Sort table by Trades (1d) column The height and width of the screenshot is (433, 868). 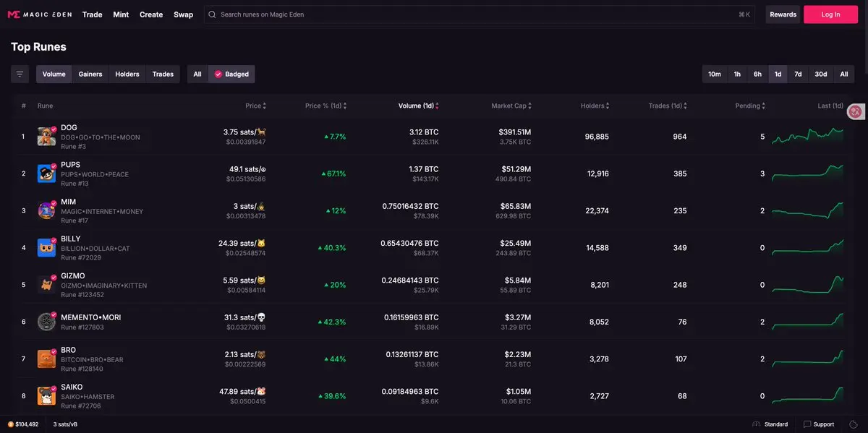click(x=668, y=106)
